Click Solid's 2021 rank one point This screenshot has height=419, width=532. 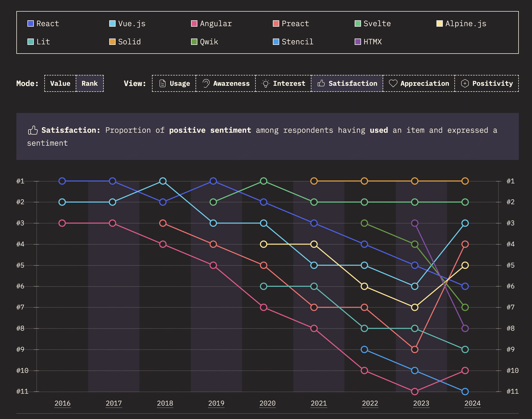click(x=314, y=181)
